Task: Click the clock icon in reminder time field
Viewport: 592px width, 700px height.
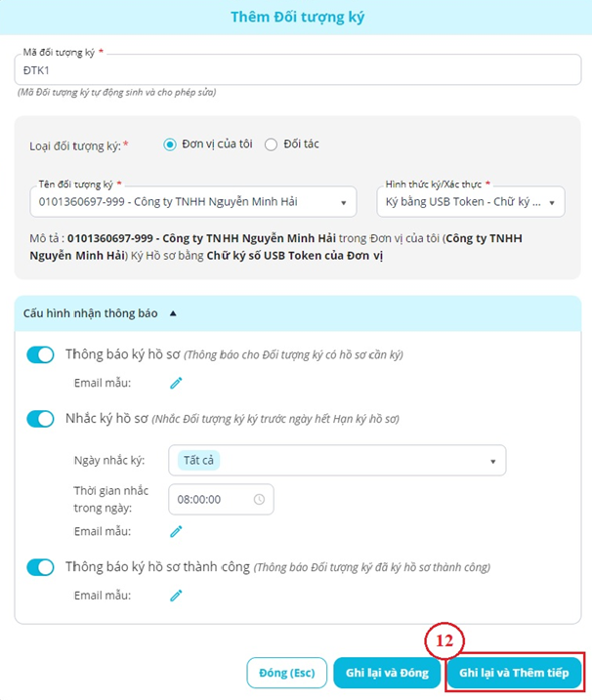Action: click(259, 499)
